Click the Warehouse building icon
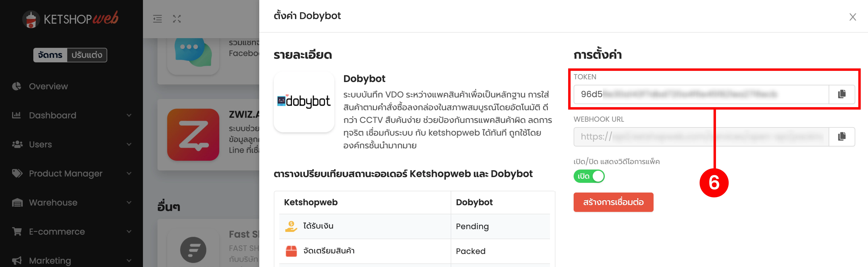Screen dimensions: 868x267 [x=17, y=202]
